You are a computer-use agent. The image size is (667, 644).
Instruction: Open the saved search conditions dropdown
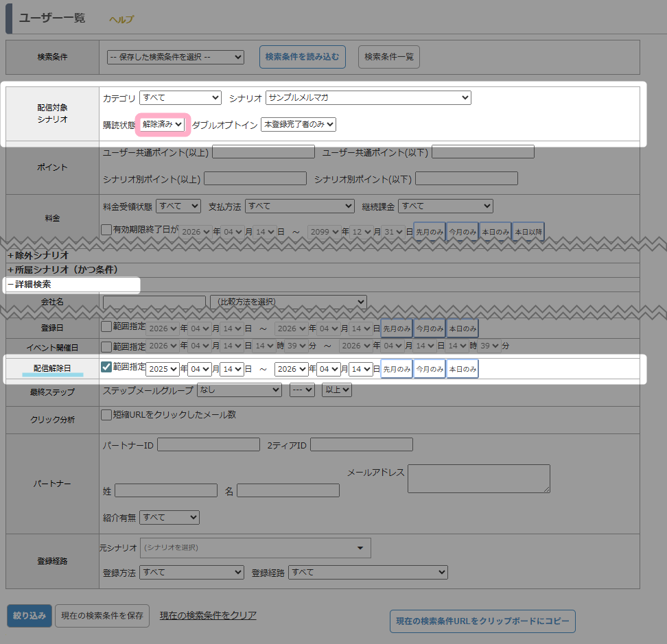pos(176,58)
